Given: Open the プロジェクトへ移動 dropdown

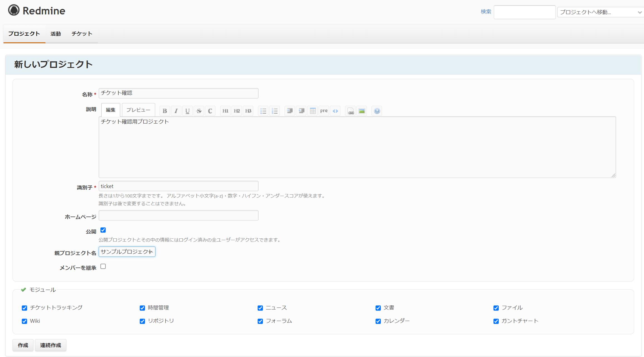Looking at the screenshot, I should (600, 12).
